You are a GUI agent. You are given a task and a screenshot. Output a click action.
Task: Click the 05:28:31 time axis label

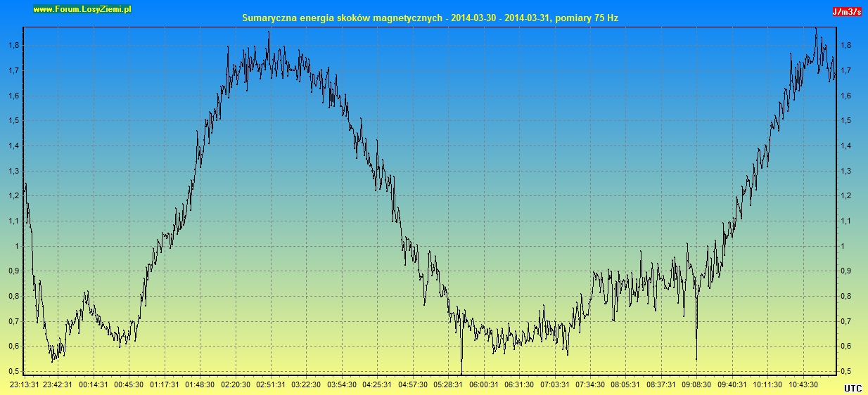[448, 384]
